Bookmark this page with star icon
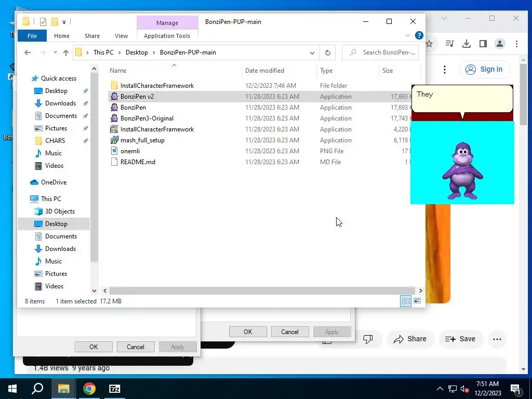 click(x=430, y=44)
